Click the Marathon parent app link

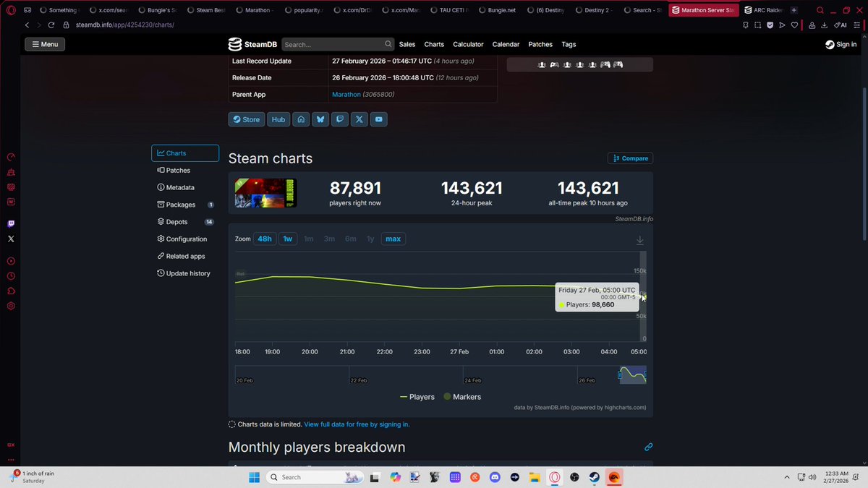pos(346,94)
